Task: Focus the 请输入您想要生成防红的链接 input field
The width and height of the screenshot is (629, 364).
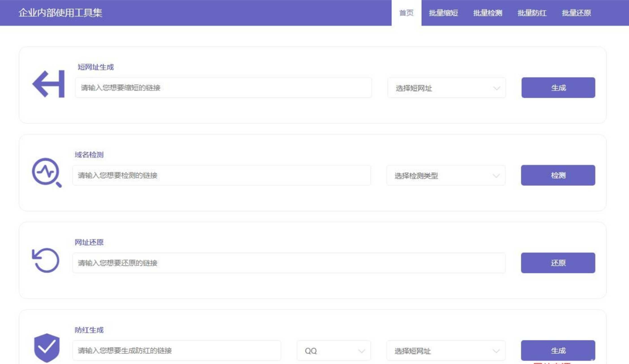Action: pyautogui.click(x=177, y=351)
